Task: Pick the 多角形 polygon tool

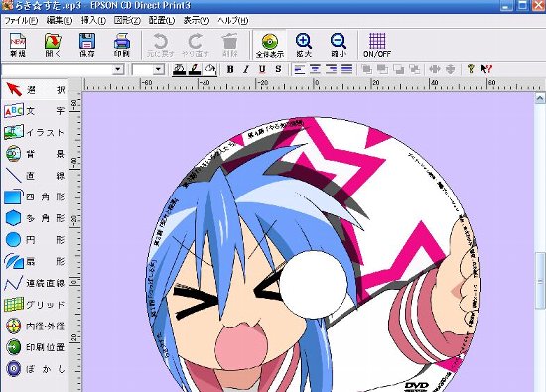Action: (34, 218)
